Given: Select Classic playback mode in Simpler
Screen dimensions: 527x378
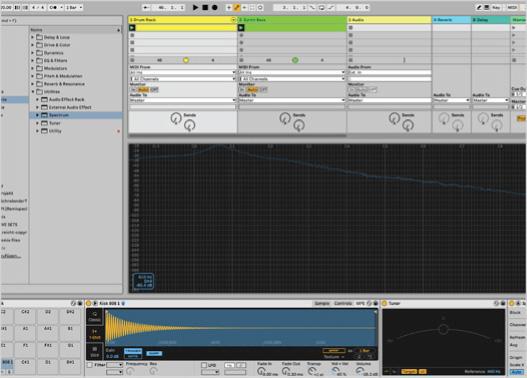Looking at the screenshot, I should 94,317.
